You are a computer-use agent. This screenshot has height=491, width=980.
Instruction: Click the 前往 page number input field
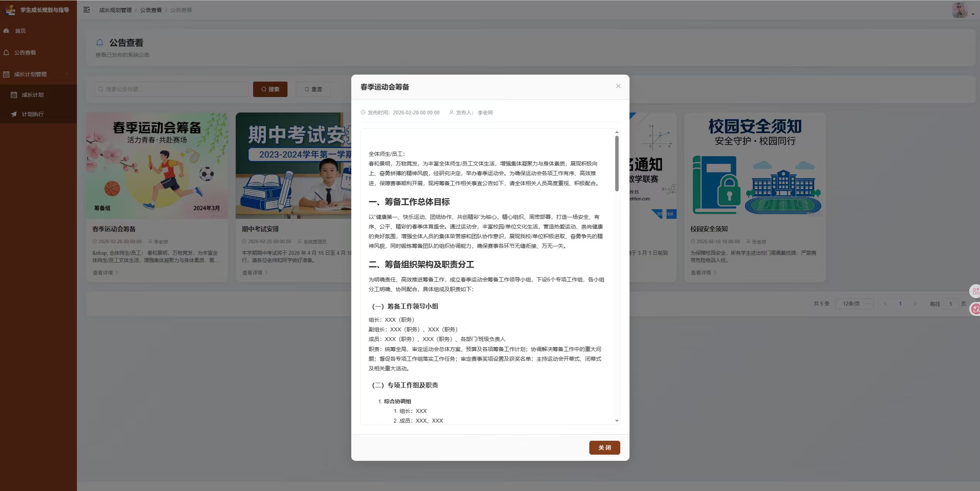point(951,304)
